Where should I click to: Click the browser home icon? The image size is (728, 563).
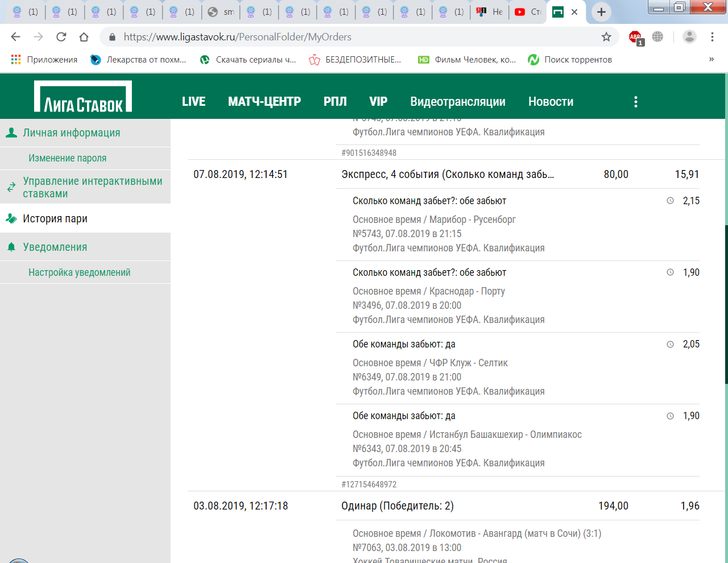(84, 37)
